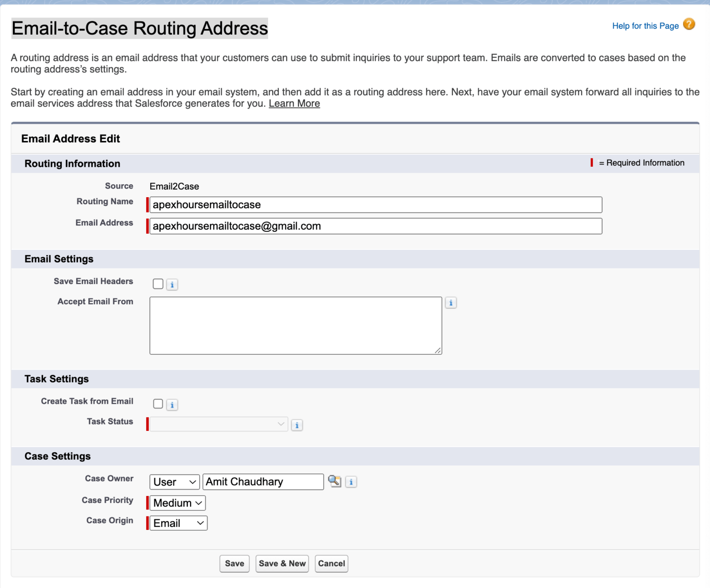
Task: Click inside the Routing Name field
Action: (x=374, y=205)
